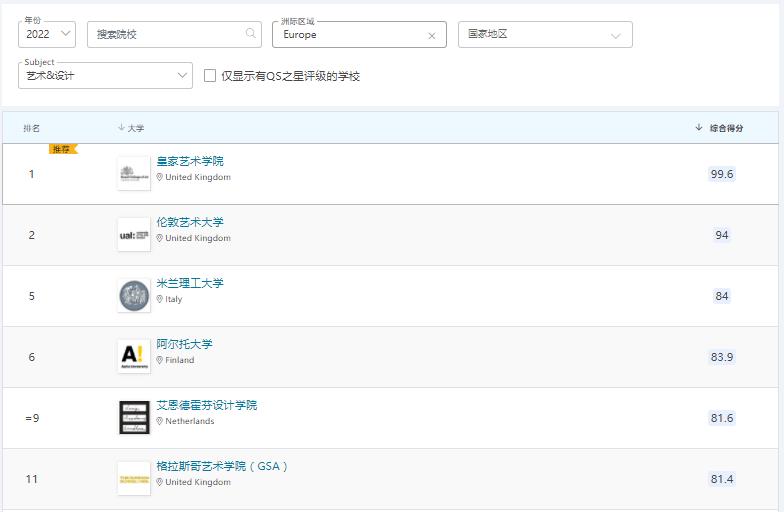
Task: Click the Royal College of Art logo
Action: click(134, 174)
